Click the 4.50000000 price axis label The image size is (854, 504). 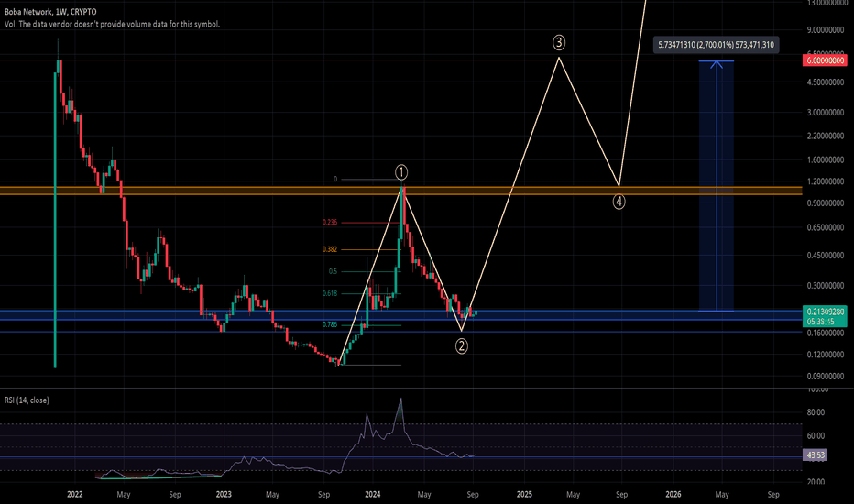(825, 82)
